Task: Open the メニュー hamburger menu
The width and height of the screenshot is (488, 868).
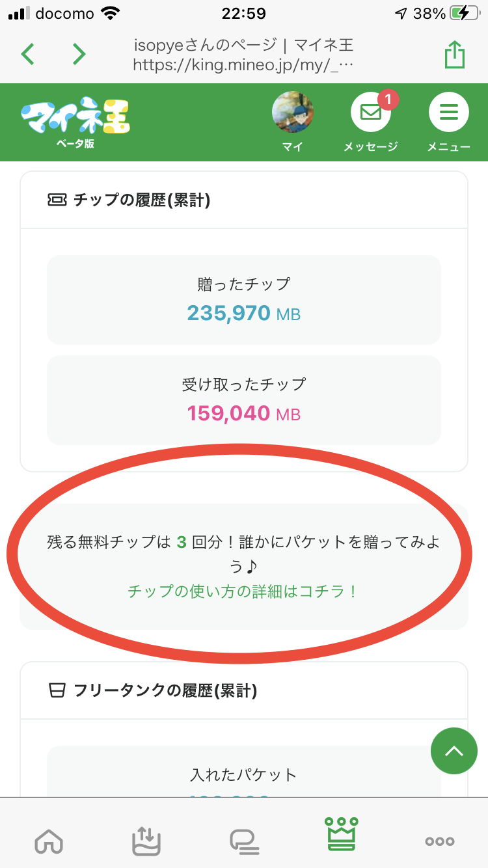Action: 448,113
